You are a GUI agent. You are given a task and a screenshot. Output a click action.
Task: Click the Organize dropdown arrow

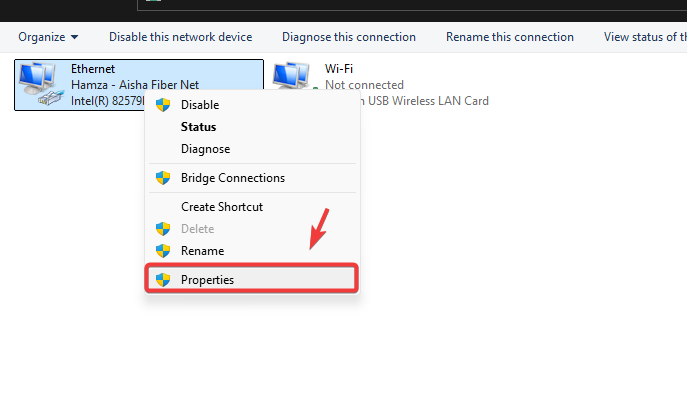pos(74,38)
